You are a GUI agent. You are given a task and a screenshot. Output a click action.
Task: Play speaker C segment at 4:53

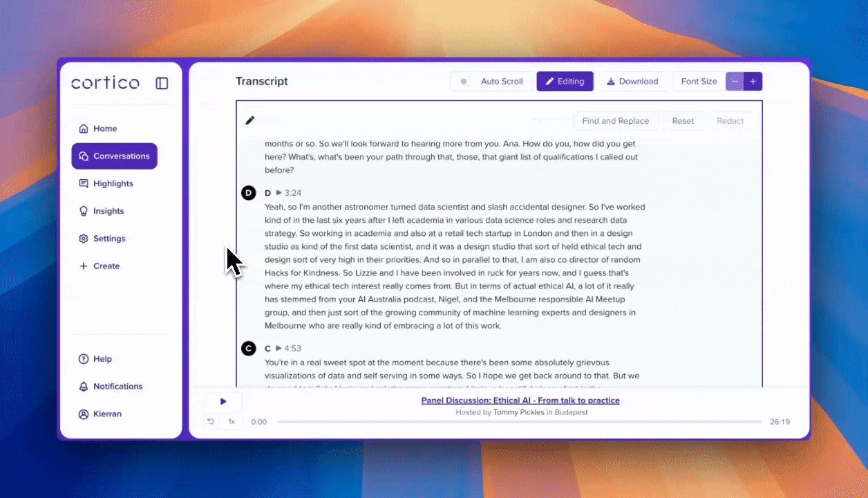279,349
